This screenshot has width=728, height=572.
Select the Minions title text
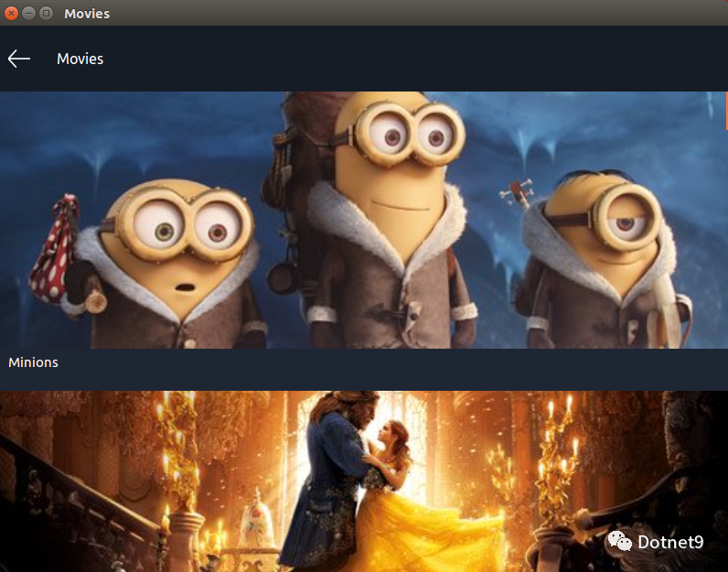click(x=34, y=362)
